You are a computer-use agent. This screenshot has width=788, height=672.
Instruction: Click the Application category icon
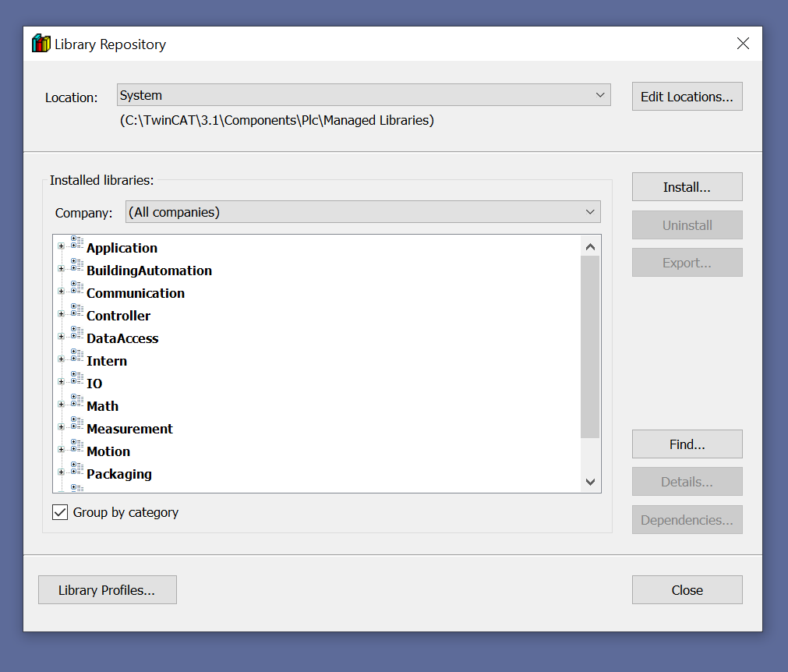click(x=77, y=242)
